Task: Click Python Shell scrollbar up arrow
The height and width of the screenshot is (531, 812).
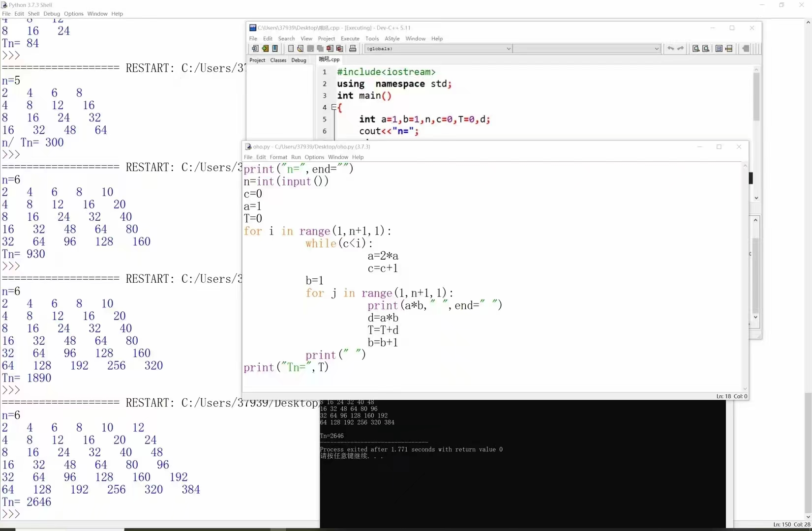Action: [808, 22]
